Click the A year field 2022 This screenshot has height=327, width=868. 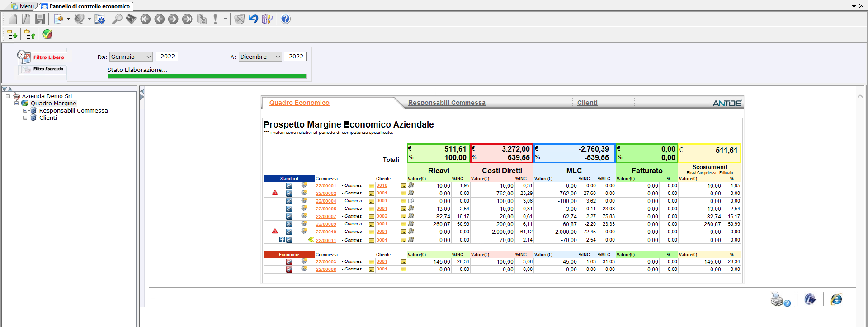[x=295, y=56]
